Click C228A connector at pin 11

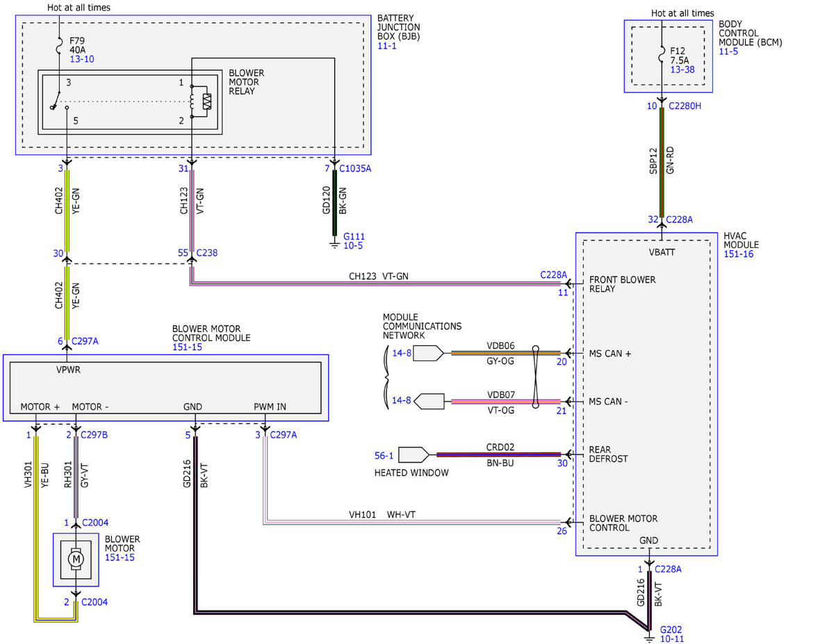pyautogui.click(x=554, y=275)
